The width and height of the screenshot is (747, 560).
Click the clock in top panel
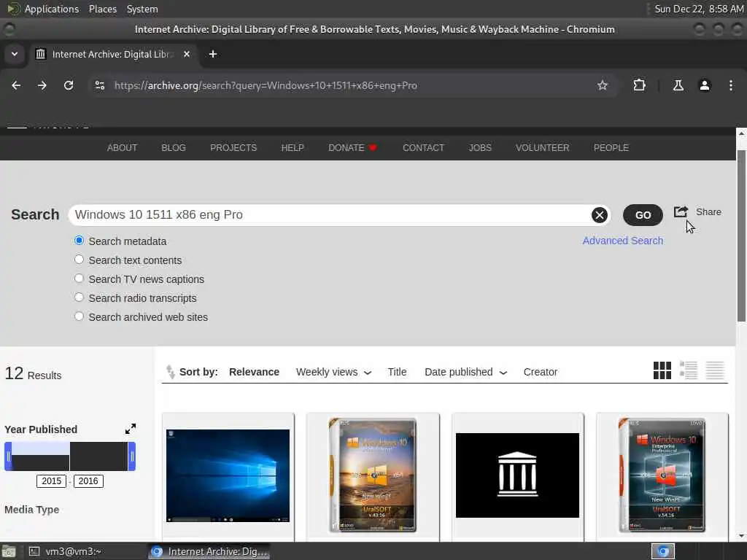pos(699,9)
